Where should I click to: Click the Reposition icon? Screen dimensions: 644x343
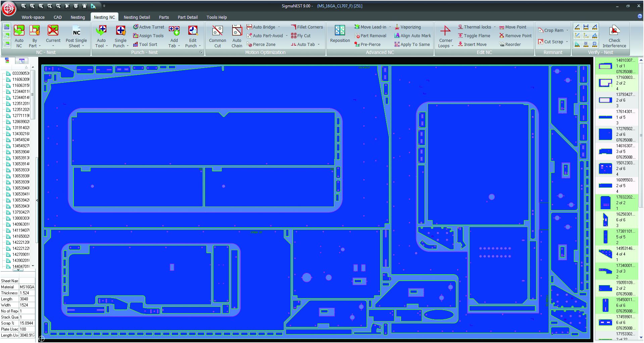point(340,34)
